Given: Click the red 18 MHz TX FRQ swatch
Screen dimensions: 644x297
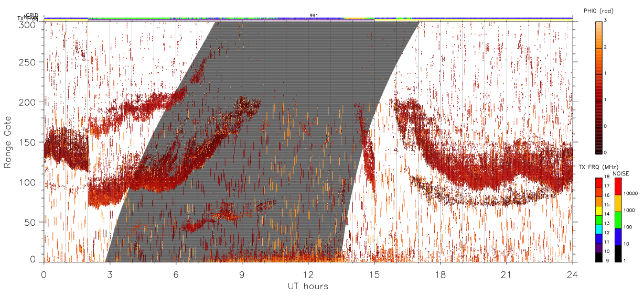Looking at the screenshot, I should pyautogui.click(x=598, y=182).
